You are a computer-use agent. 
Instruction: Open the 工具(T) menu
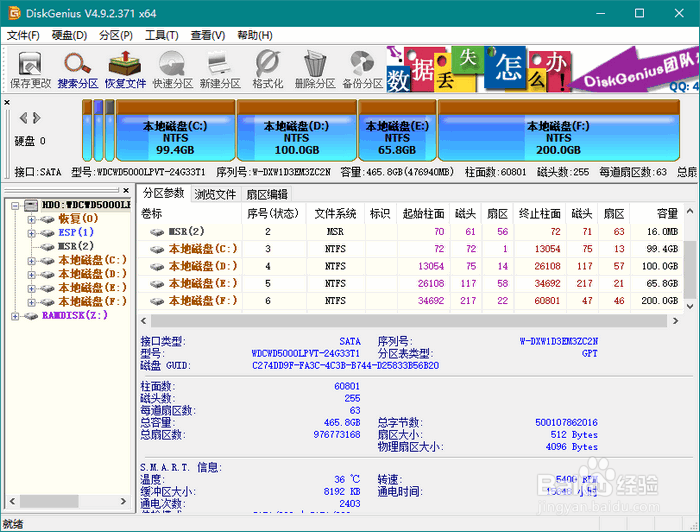(x=162, y=35)
